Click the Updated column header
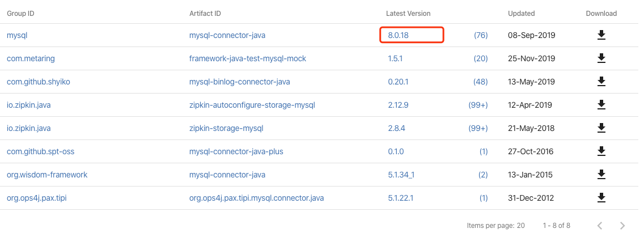This screenshot has height=237, width=644. click(521, 13)
